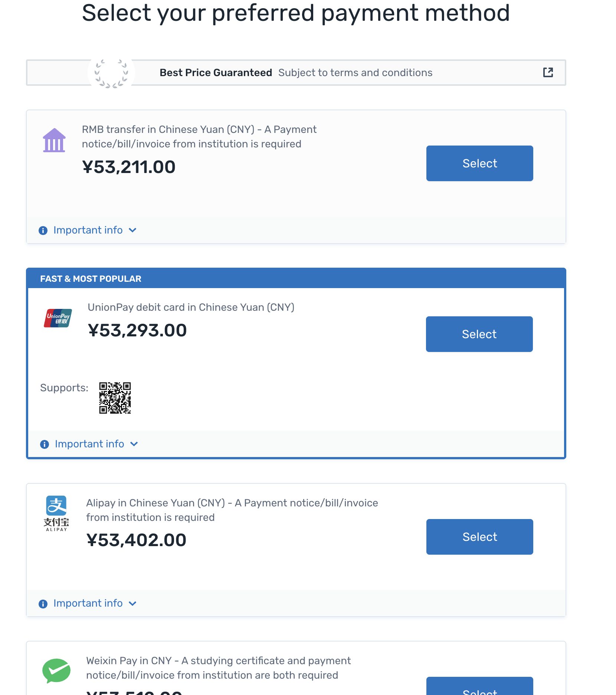This screenshot has width=616, height=695.
Task: Select the RMB transfer payment method
Action: pos(479,163)
